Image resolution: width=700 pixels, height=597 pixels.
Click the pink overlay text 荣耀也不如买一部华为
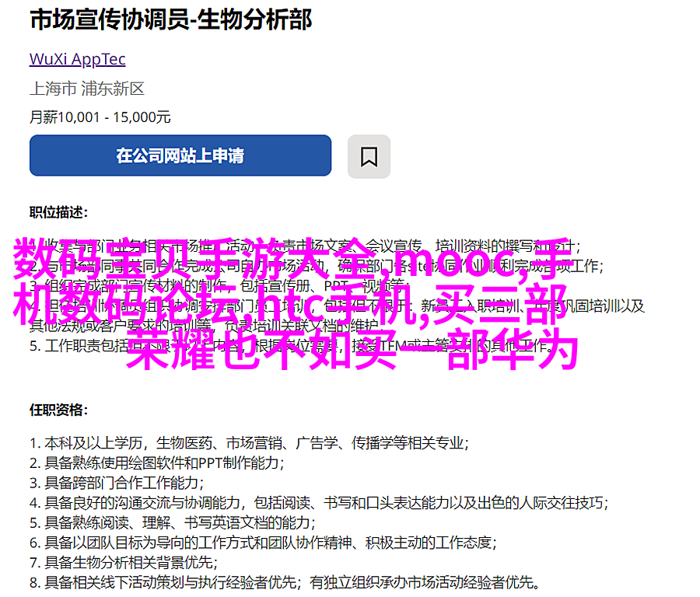tap(352, 348)
